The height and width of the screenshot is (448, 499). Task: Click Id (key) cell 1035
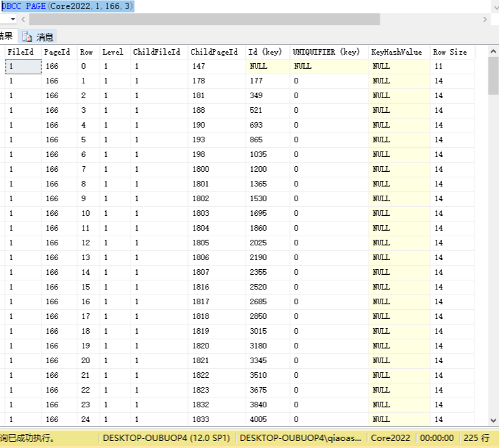(x=268, y=154)
